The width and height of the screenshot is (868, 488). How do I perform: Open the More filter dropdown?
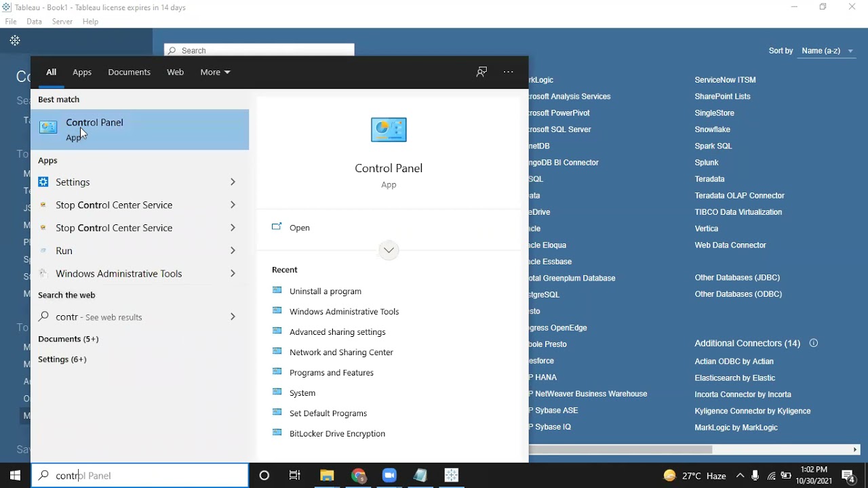click(x=216, y=72)
